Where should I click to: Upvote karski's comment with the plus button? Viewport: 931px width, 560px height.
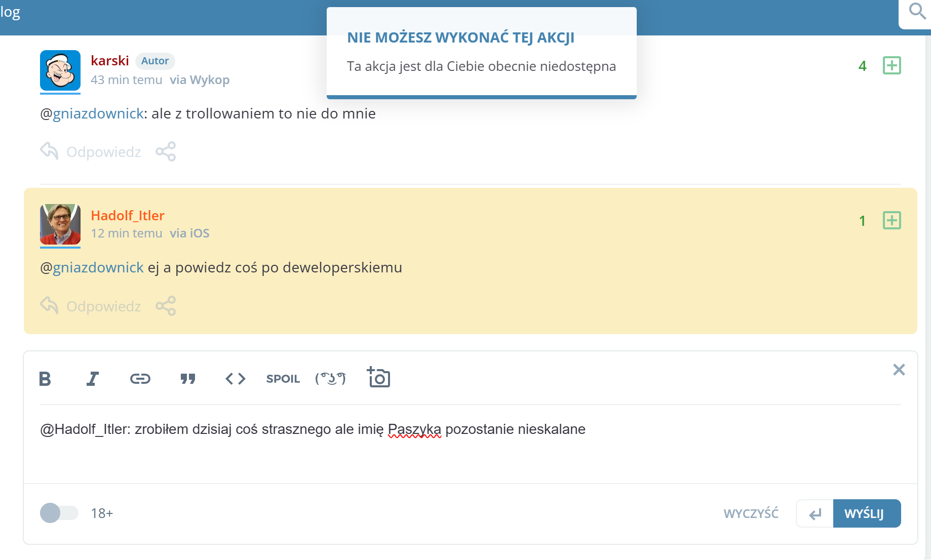point(891,65)
